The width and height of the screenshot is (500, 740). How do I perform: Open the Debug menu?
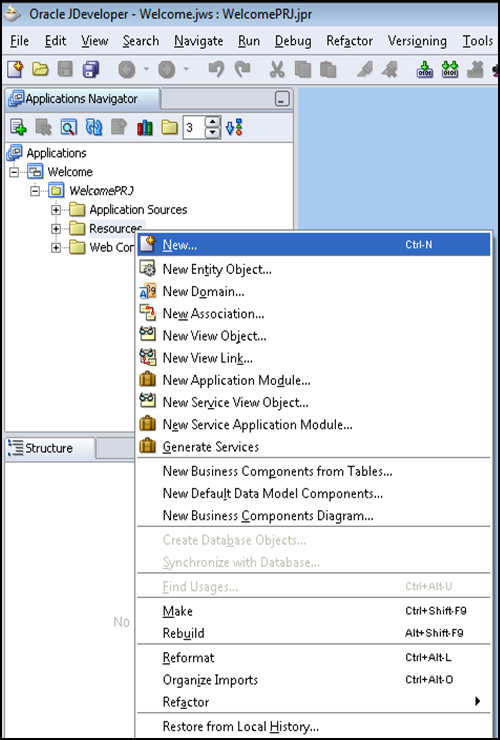point(293,41)
